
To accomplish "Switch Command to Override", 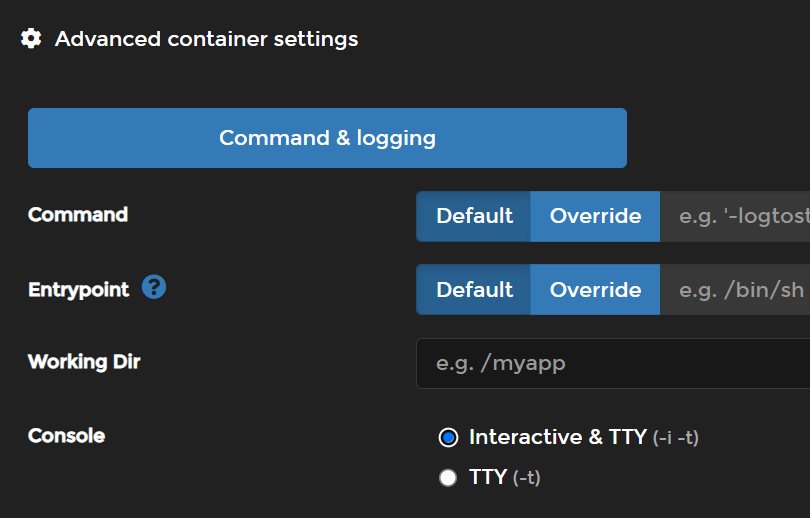I will 595,216.
